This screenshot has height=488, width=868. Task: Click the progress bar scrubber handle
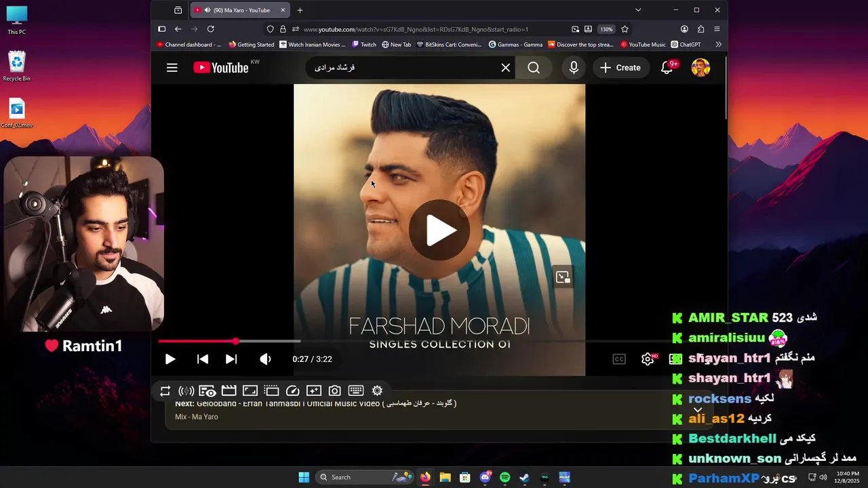point(235,342)
